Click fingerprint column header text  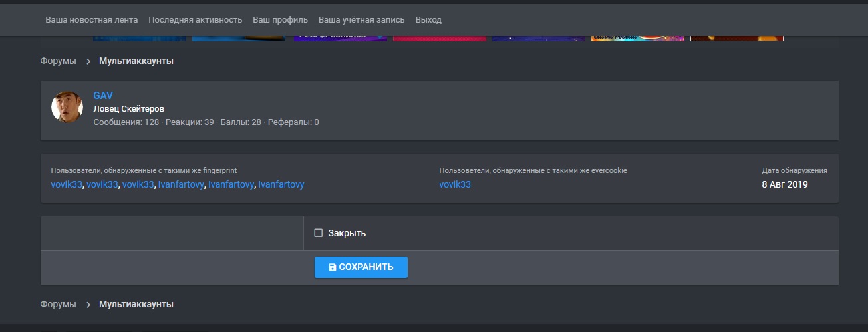144,171
